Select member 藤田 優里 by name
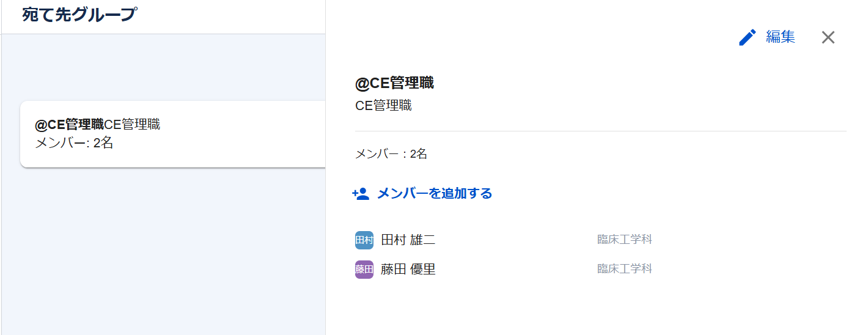The image size is (868, 335). [x=408, y=270]
